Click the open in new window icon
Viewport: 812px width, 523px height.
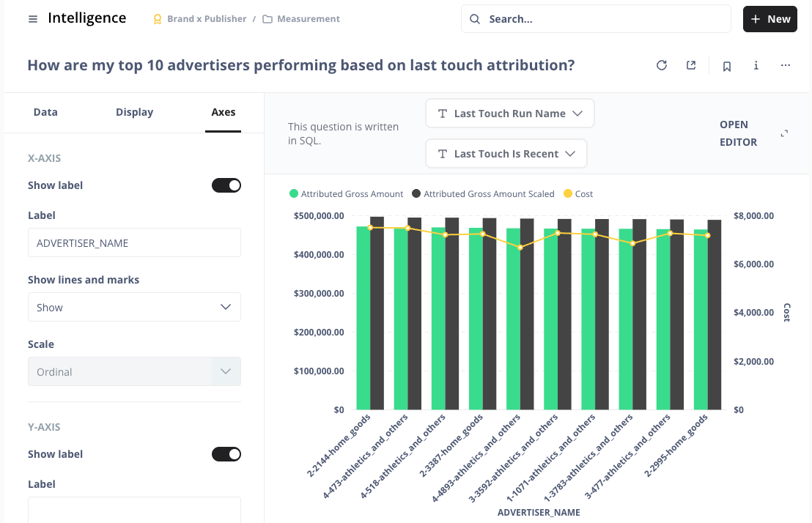[691, 66]
